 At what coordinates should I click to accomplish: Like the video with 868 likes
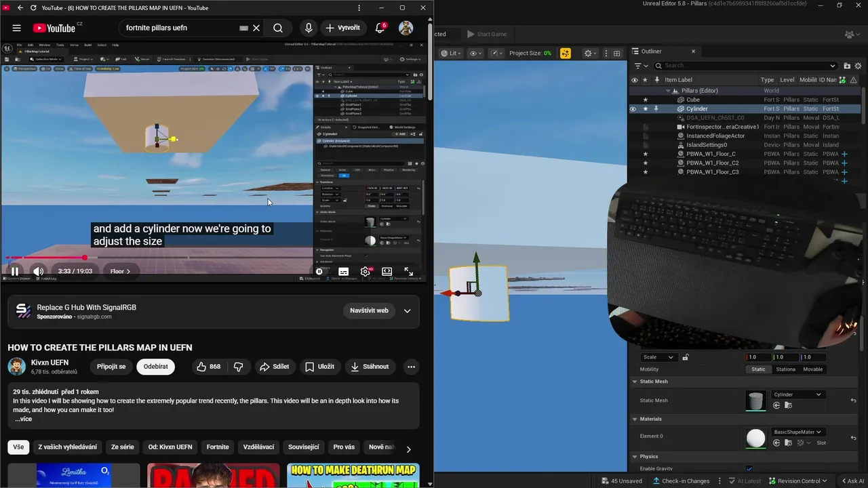click(x=209, y=367)
